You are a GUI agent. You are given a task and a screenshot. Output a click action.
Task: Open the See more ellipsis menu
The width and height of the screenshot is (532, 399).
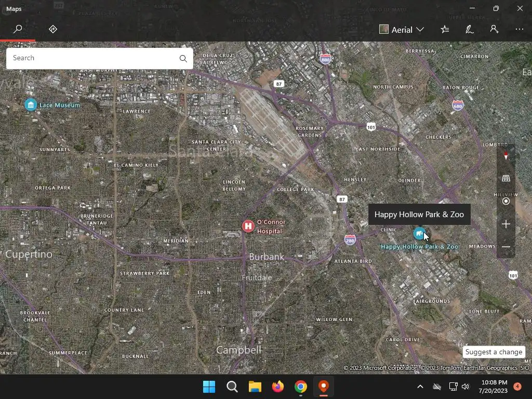pyautogui.click(x=519, y=30)
